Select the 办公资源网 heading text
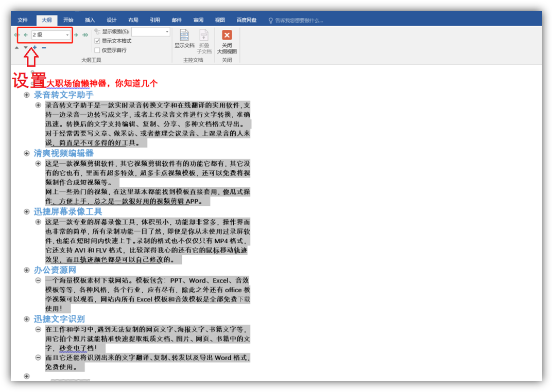 (55, 270)
